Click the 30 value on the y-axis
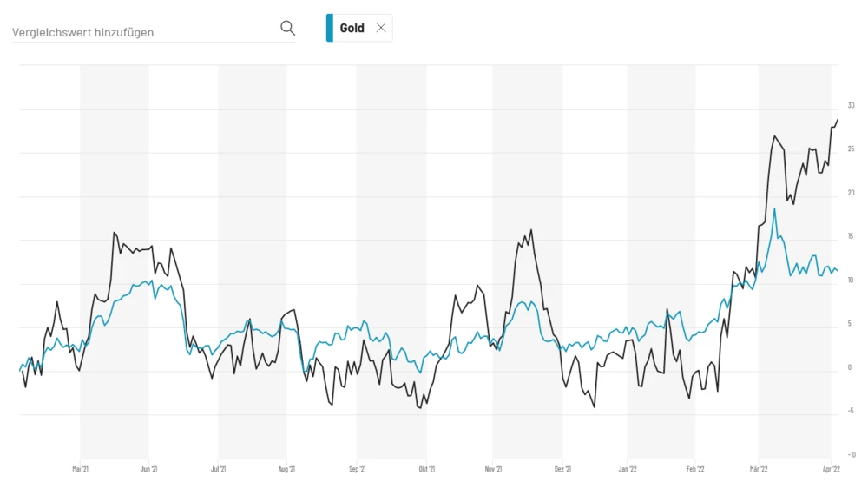The image size is (868, 482). 852,107
